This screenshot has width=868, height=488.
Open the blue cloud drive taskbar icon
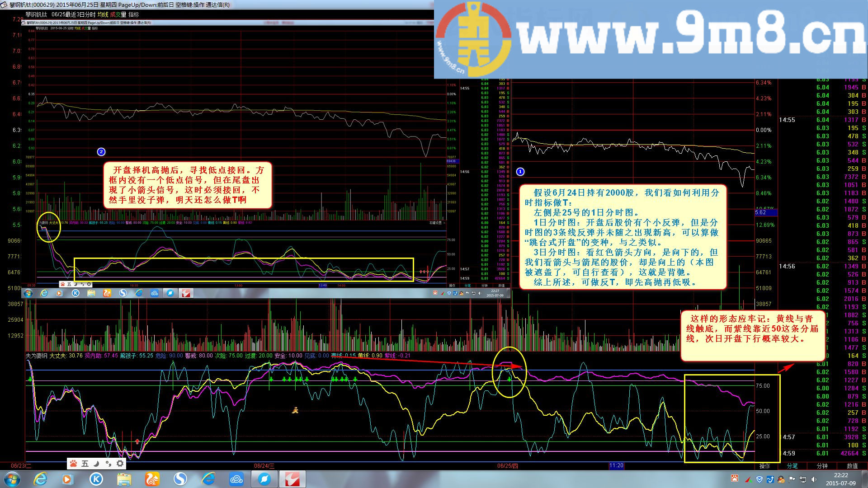[x=236, y=479]
